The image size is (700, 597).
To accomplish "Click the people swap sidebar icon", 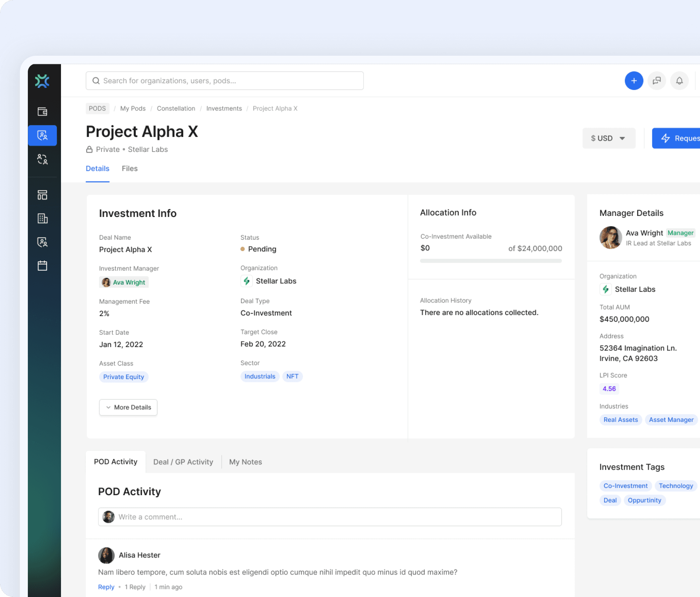I will coord(42,159).
